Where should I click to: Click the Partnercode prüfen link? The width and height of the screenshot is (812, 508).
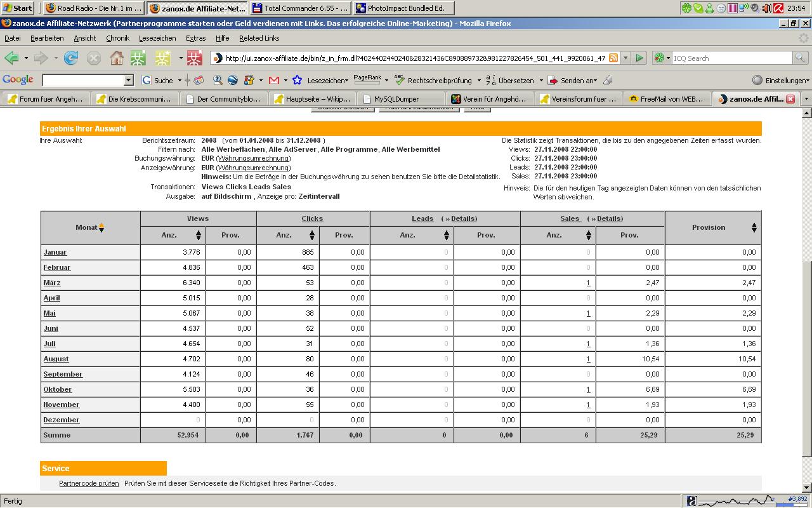coord(89,483)
